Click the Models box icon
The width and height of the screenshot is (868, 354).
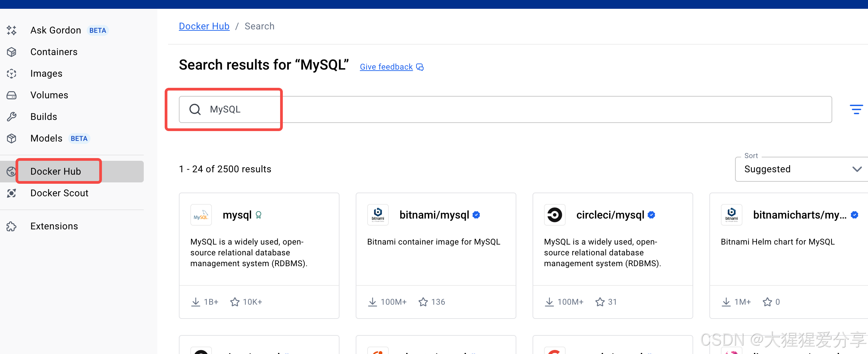point(11,138)
